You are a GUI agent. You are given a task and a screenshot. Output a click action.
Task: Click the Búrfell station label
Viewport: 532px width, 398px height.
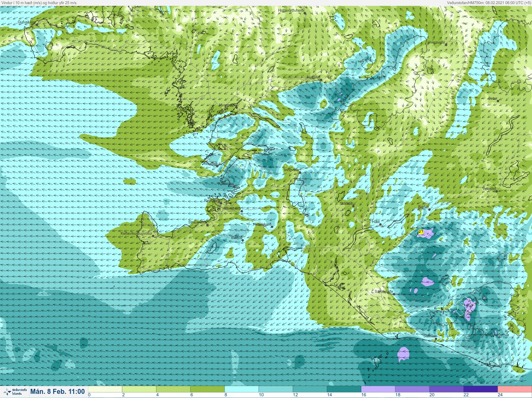click(x=423, y=206)
